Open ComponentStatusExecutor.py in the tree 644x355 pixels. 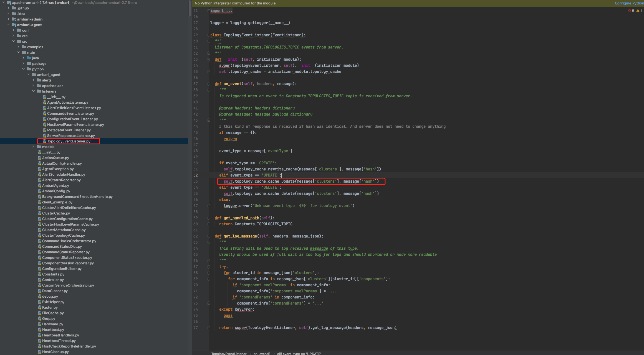67,258
